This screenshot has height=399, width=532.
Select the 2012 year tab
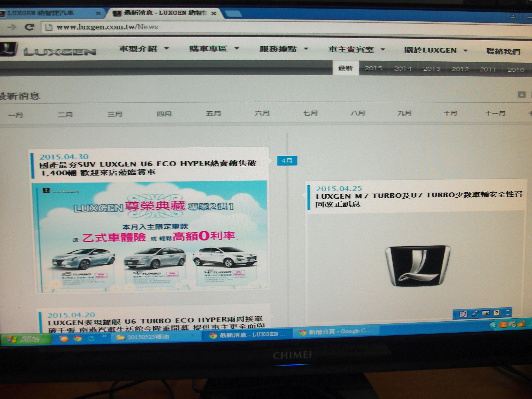(x=460, y=69)
